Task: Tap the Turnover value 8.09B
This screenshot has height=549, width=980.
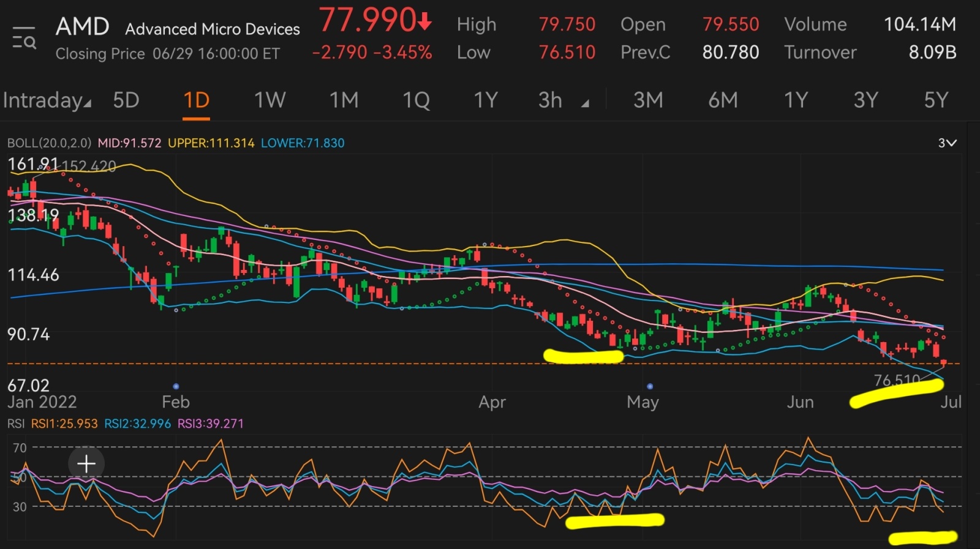Action: [932, 53]
